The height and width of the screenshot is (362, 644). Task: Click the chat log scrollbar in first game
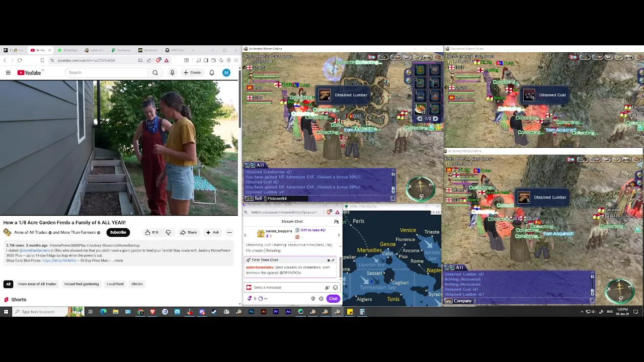[x=393, y=183]
